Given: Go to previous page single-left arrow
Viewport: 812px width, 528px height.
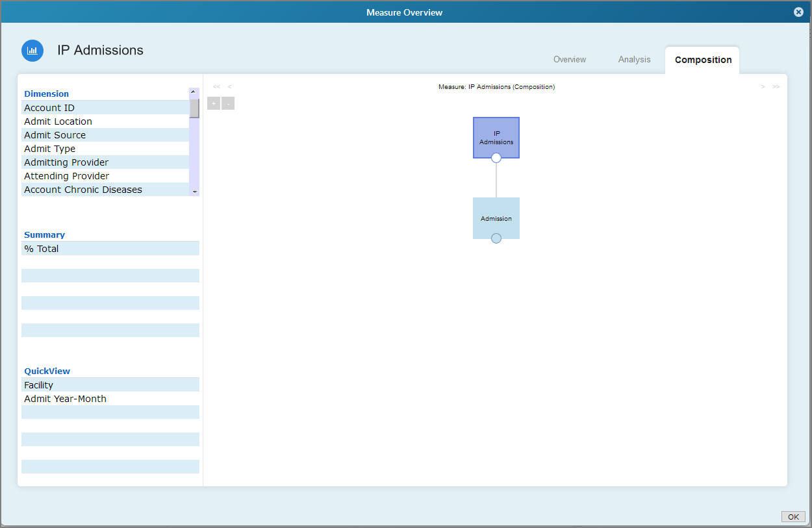Looking at the screenshot, I should 229,87.
